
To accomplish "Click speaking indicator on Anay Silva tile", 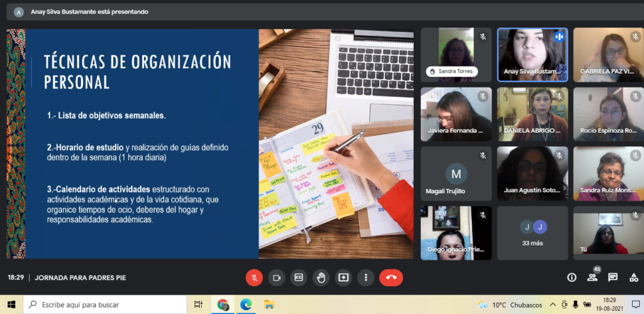I will (x=559, y=36).
